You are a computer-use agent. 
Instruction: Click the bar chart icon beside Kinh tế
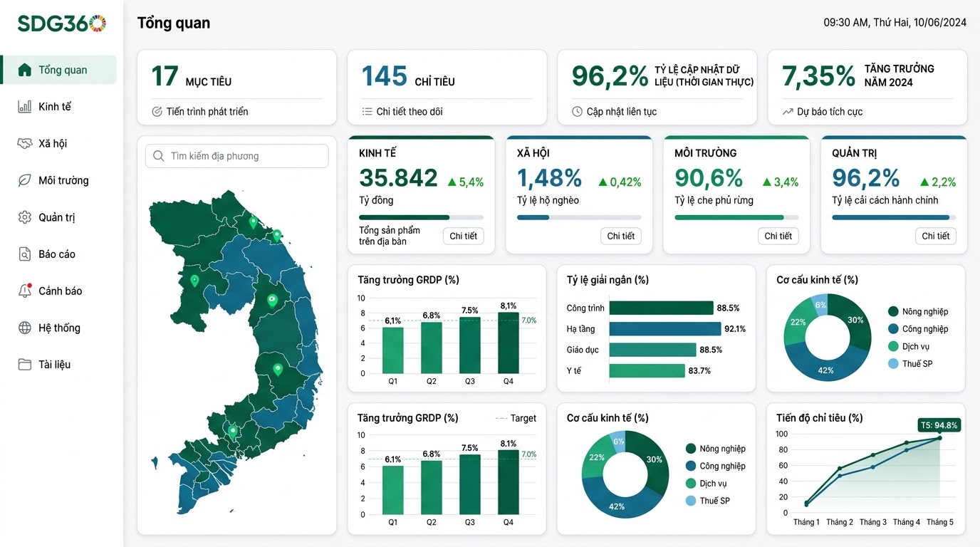click(24, 107)
